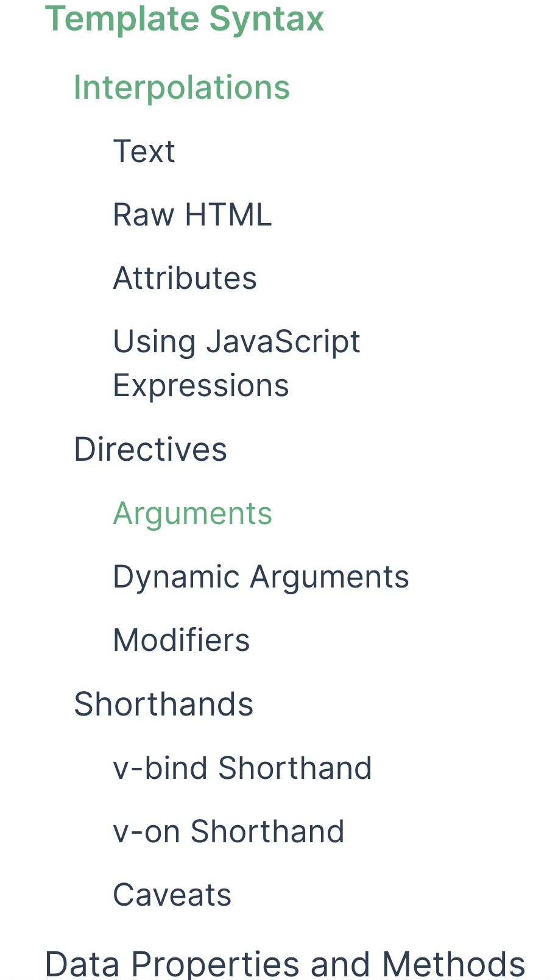Select the Attributes entry
This screenshot has height=980, width=558.
point(185,278)
